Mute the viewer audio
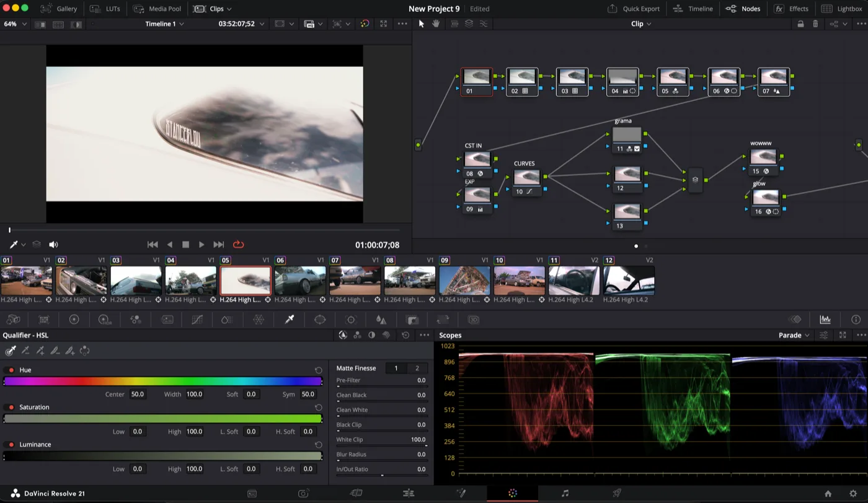 (x=53, y=245)
